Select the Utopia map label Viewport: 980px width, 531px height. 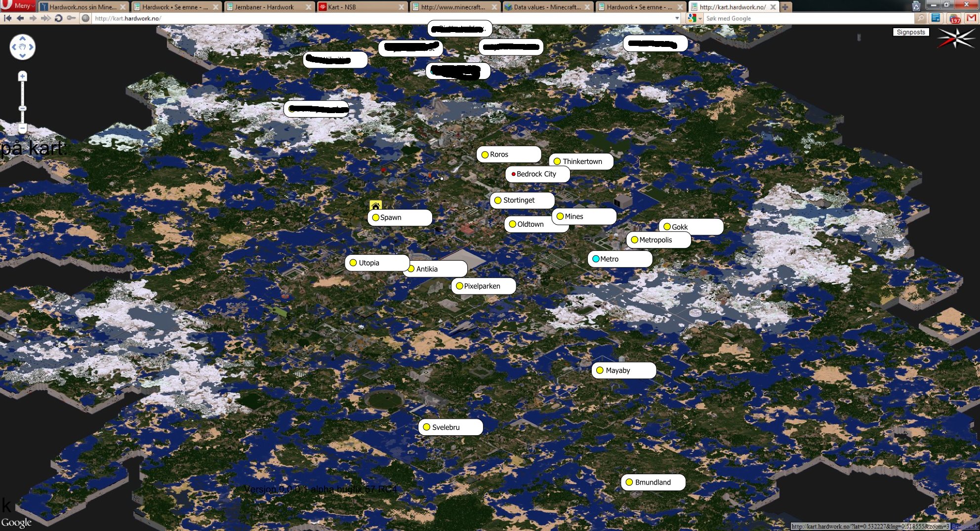click(377, 263)
